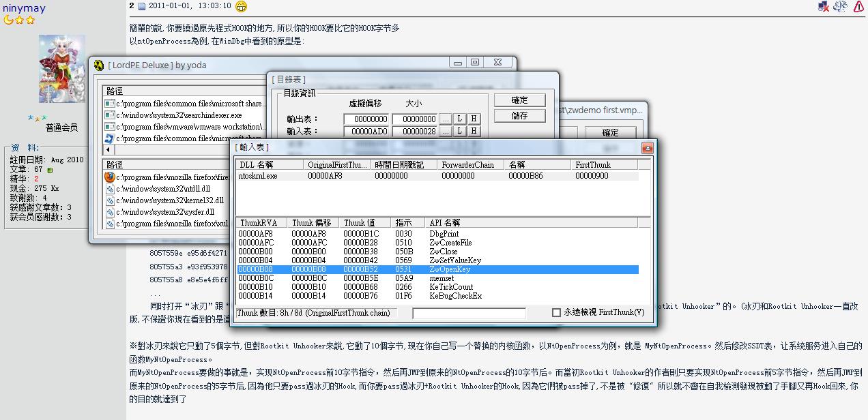Close the 輸入表 import table dialog
868x420 pixels.
[x=647, y=148]
